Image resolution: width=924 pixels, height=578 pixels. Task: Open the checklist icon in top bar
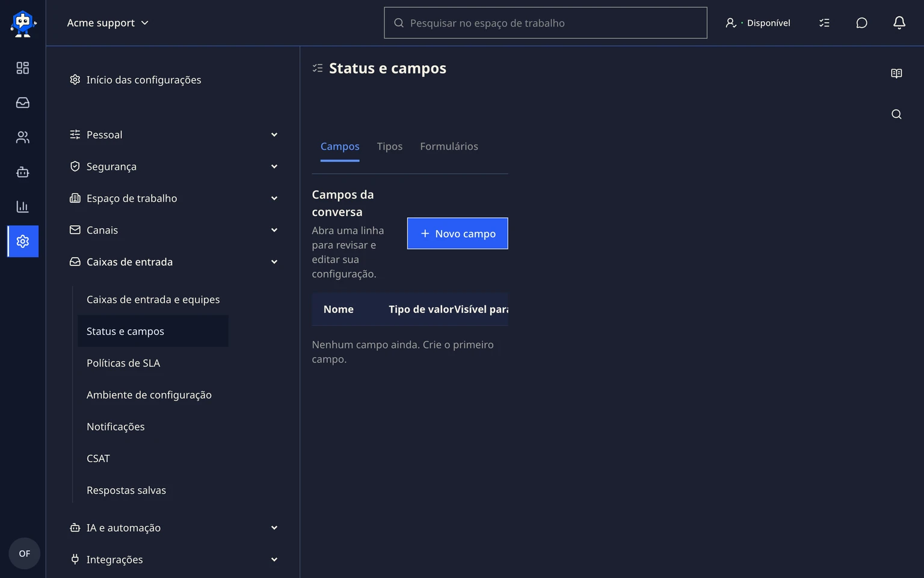[824, 23]
